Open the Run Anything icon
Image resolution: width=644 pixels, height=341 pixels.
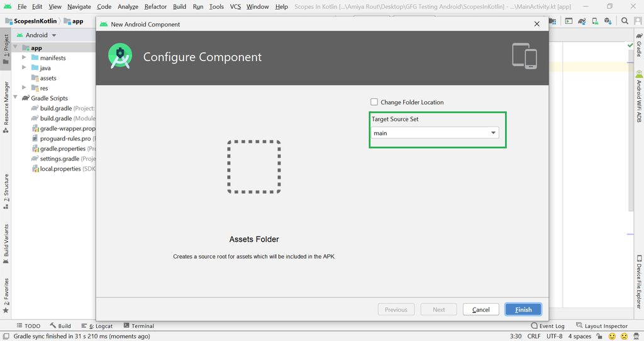[x=569, y=21]
